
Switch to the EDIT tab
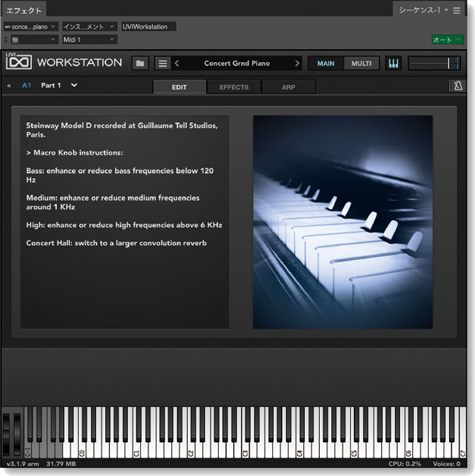(180, 87)
